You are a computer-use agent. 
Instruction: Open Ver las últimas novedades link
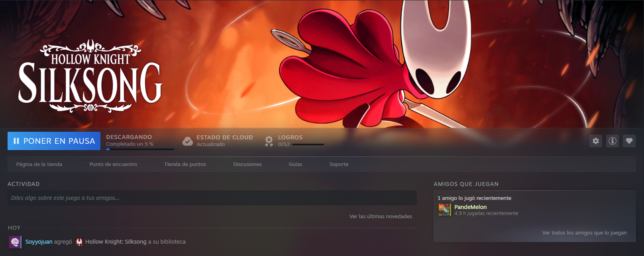pyautogui.click(x=381, y=217)
